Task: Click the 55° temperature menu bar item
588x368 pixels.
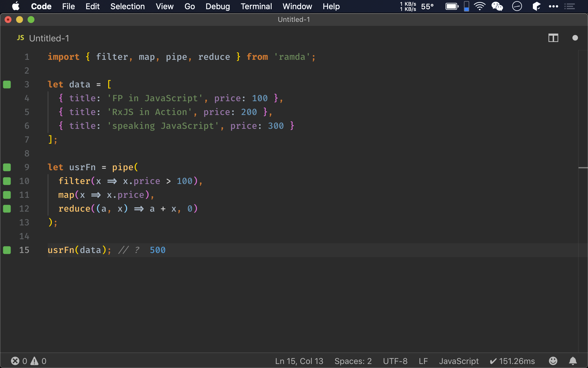Action: click(427, 6)
